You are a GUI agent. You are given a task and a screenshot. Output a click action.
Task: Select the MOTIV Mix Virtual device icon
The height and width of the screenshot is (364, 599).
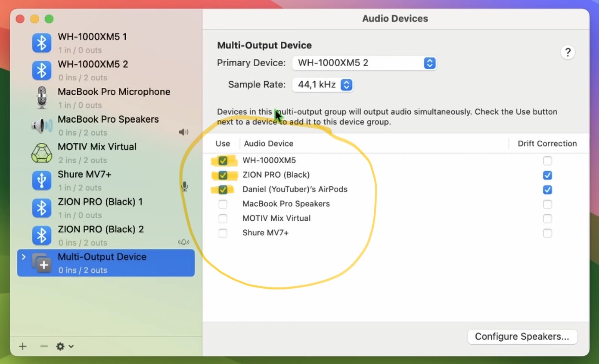coord(41,153)
